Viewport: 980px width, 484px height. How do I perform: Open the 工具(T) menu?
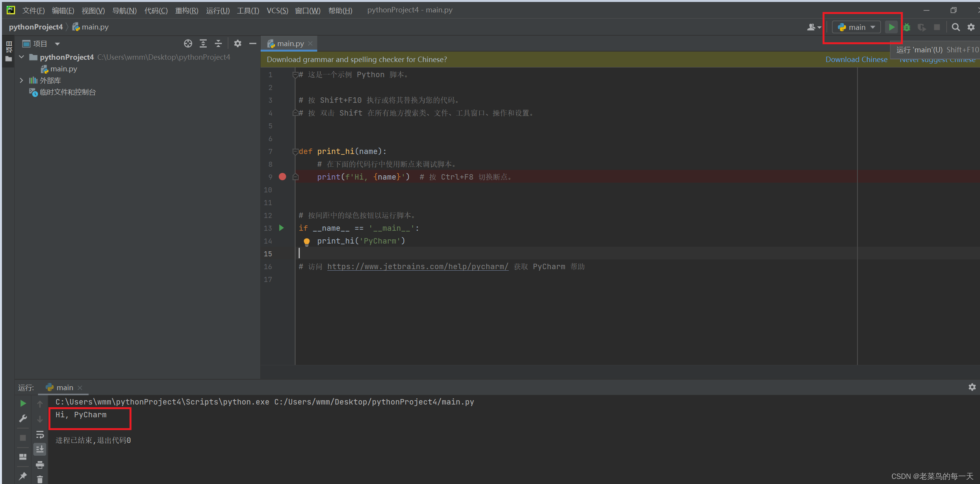tap(248, 10)
